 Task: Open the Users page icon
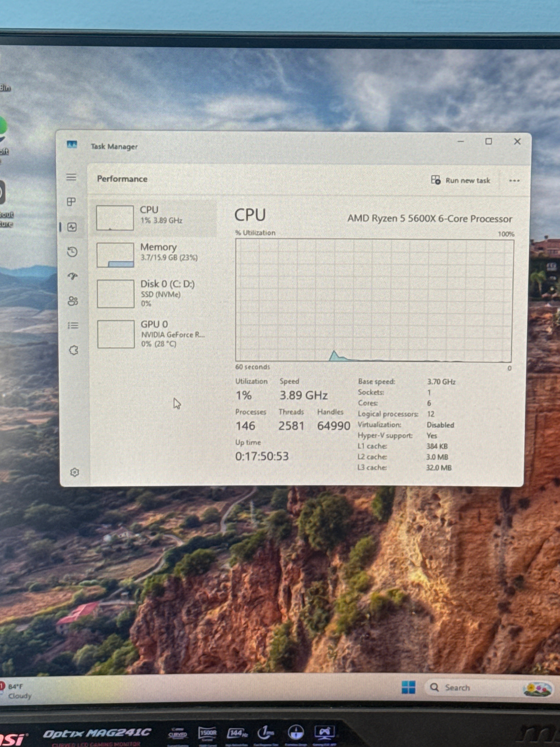coord(73,301)
